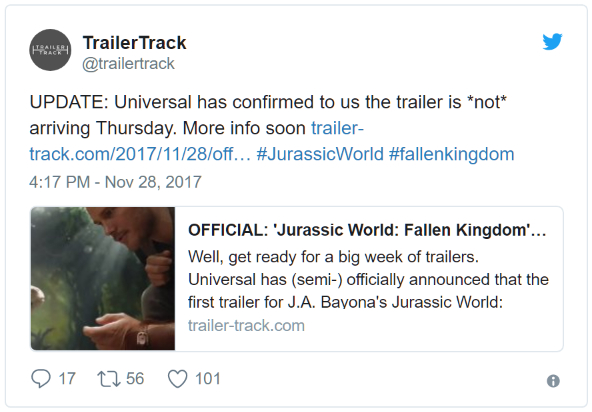Follow the trailer-track.com/2017/11/28 link
Viewport: 592px width, 412px height.
[196, 141]
